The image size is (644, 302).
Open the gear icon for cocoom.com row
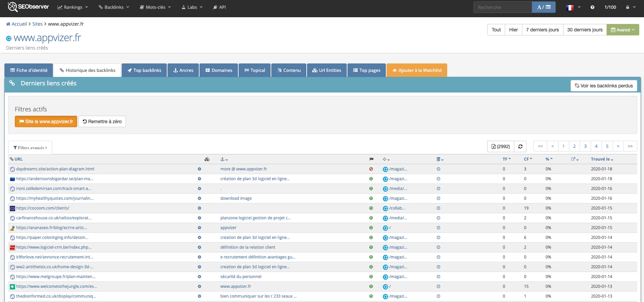pos(200,208)
